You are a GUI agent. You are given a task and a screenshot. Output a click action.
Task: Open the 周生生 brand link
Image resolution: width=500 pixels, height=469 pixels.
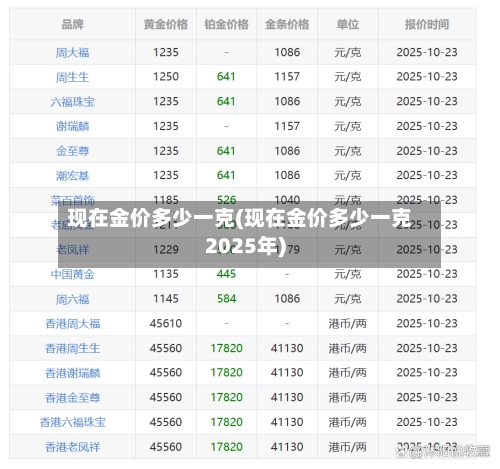[x=72, y=77]
